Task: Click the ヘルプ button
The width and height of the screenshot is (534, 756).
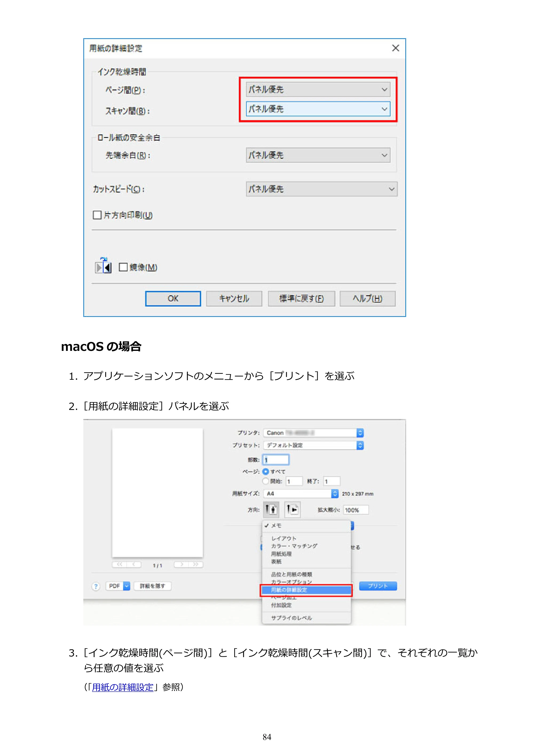Action: [x=367, y=299]
